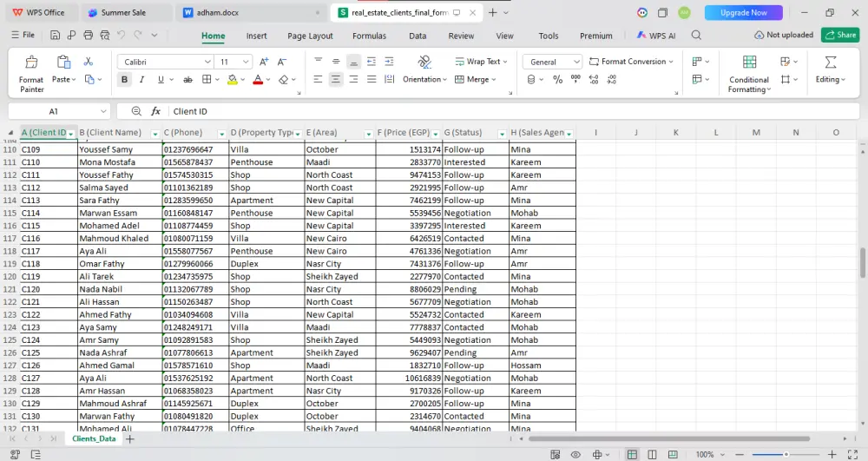Screen dimensions: 868x461
Task: Click the Orientation text rotation icon
Action: (x=424, y=62)
